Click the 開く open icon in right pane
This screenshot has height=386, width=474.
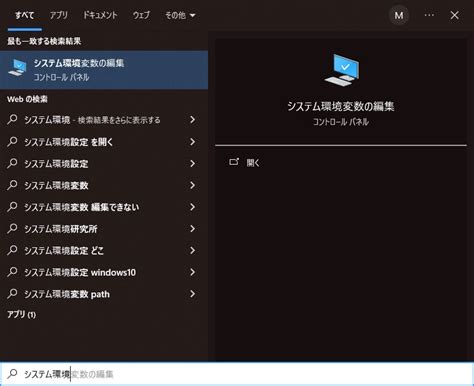coord(234,162)
